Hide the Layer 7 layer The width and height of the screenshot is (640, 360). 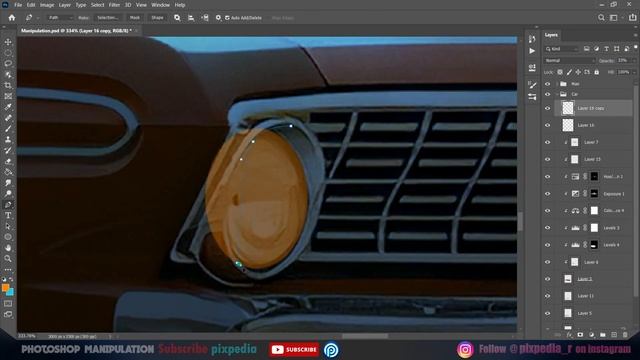pyautogui.click(x=548, y=142)
